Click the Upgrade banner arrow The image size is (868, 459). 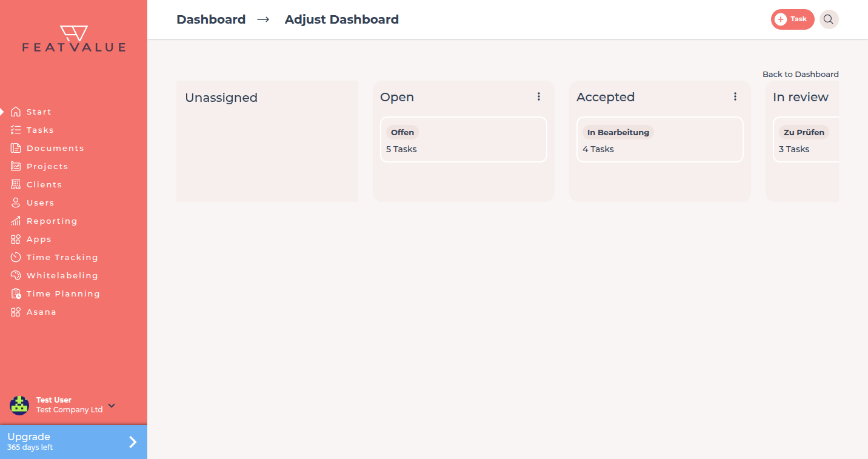pos(133,442)
